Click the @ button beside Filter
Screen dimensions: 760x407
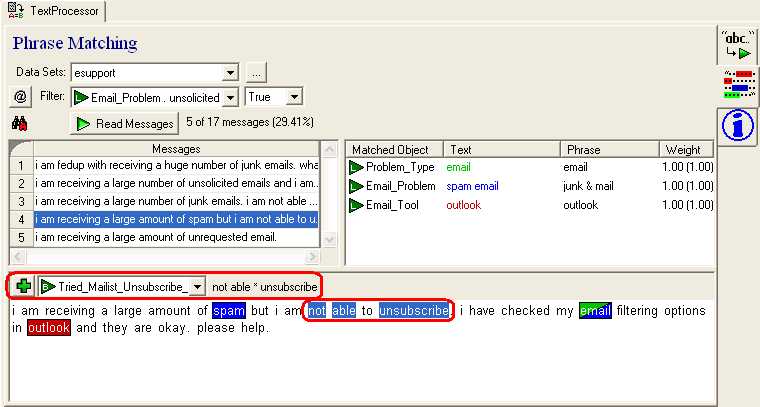(x=20, y=97)
